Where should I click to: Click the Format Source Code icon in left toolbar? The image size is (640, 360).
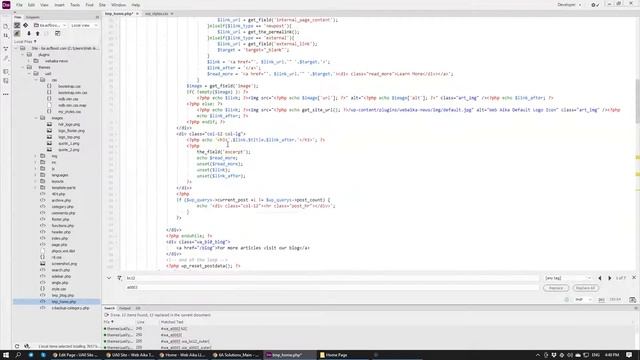[x=6, y=58]
